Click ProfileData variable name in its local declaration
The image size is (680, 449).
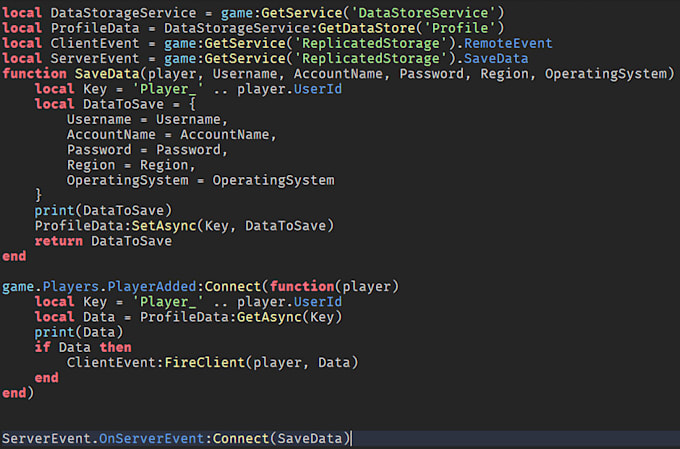[95, 28]
